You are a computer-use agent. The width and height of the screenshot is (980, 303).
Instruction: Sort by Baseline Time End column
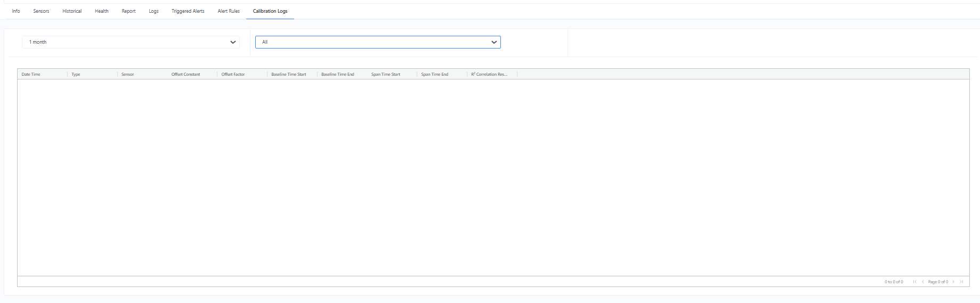pyautogui.click(x=338, y=74)
